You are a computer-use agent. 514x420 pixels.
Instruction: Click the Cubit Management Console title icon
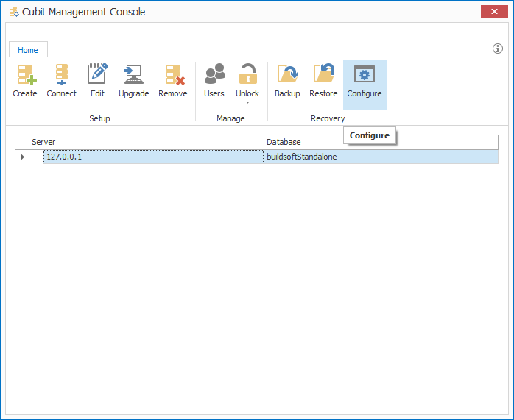(x=13, y=12)
